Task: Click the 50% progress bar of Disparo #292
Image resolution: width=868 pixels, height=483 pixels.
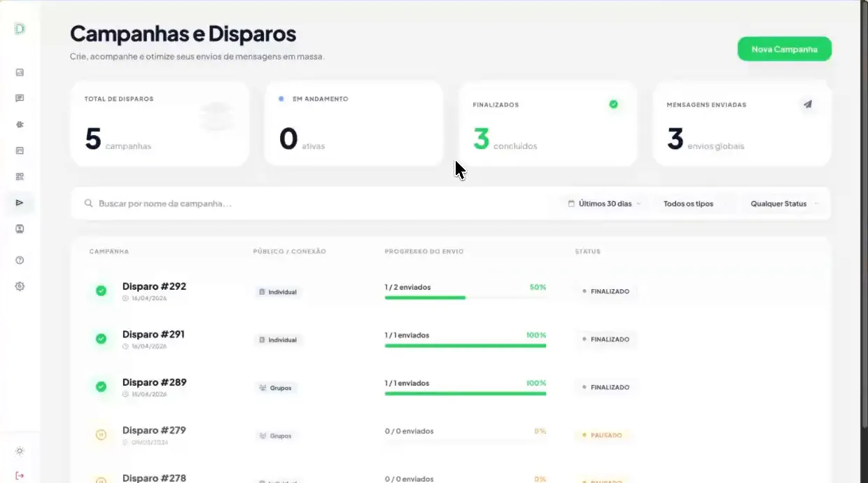Action: click(x=465, y=297)
